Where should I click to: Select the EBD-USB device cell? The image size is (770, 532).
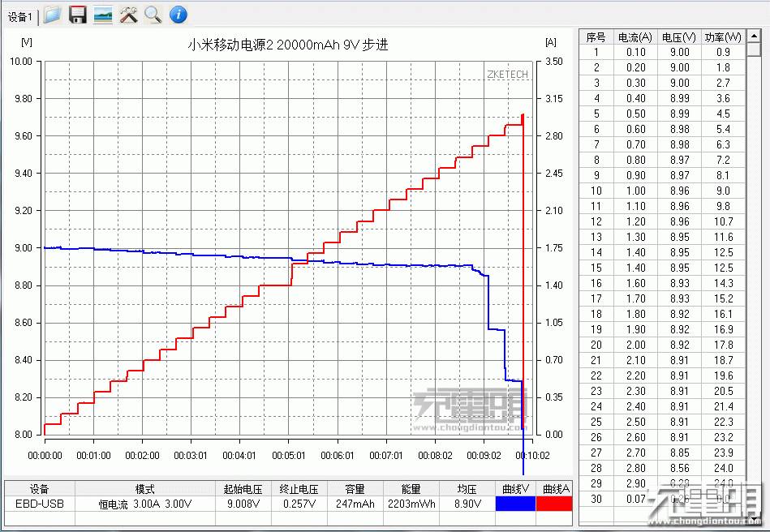[39, 504]
